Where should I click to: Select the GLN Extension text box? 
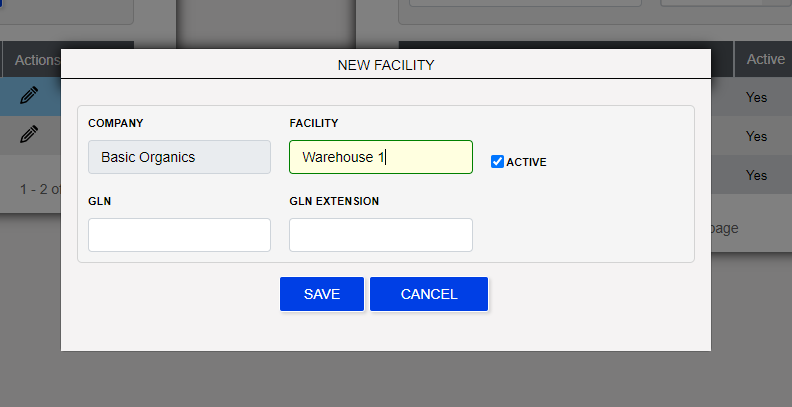[x=380, y=235]
